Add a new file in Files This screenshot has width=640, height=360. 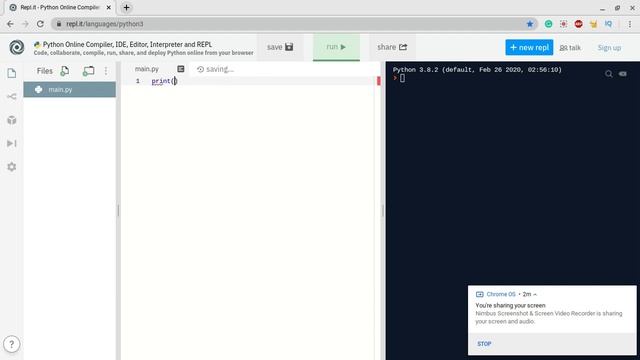point(64,71)
